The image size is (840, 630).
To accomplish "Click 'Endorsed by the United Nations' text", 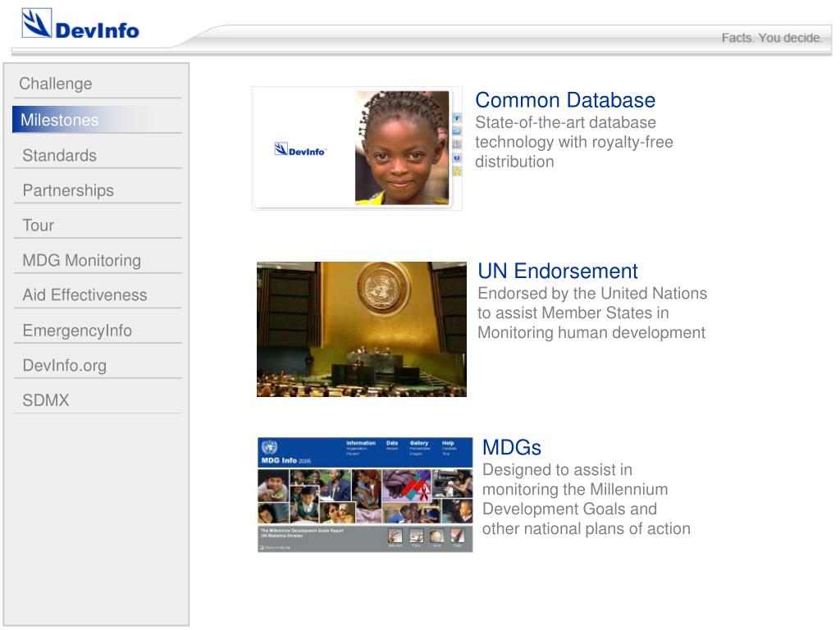I will (592, 293).
